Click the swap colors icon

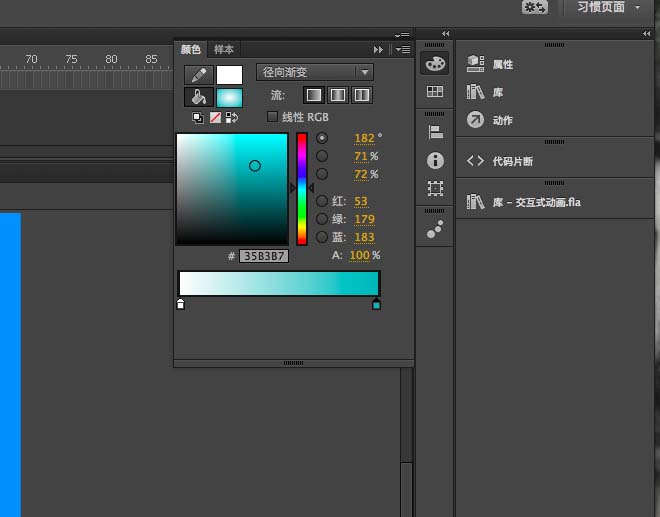click(x=232, y=118)
